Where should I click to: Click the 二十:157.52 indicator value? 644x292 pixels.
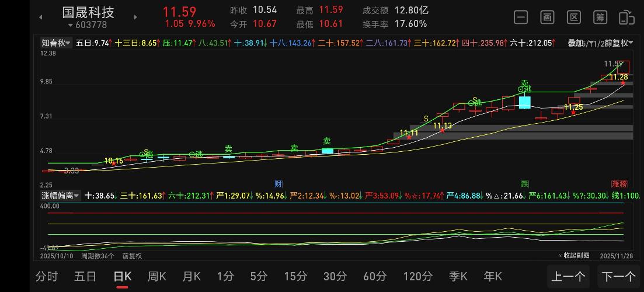[340, 43]
